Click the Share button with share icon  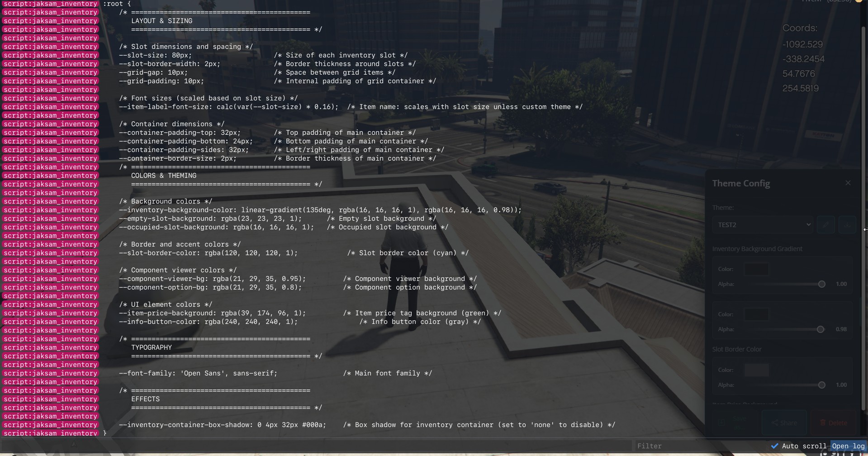pos(784,423)
